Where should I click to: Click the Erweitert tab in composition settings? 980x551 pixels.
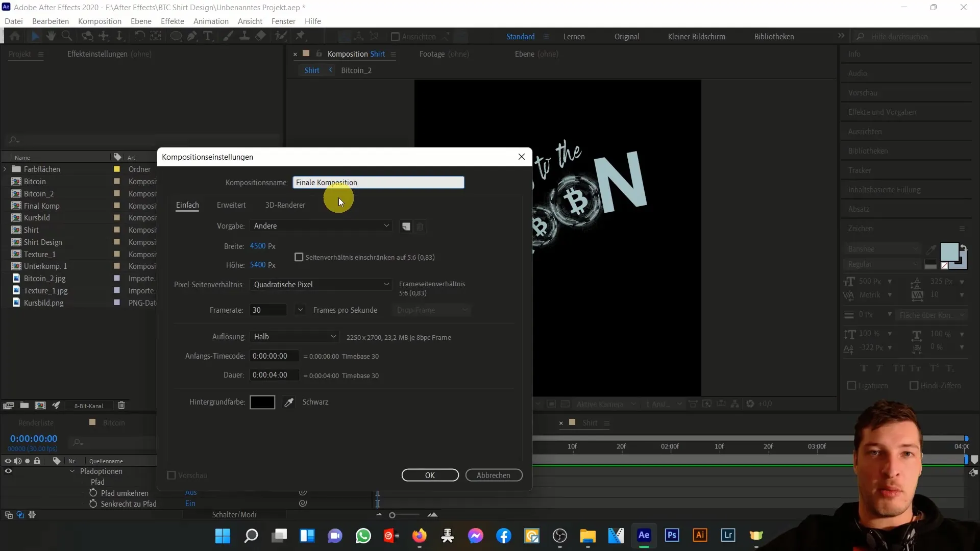pos(232,205)
